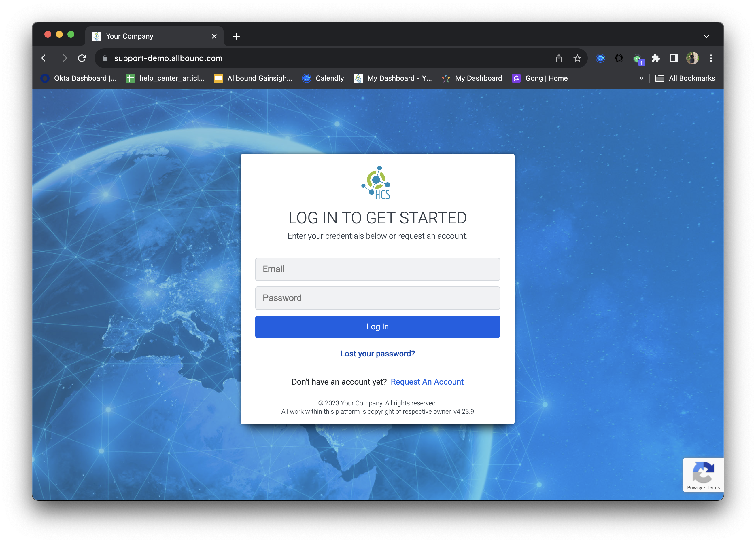Click the Lost your password? link
This screenshot has width=756, height=543.
(378, 354)
